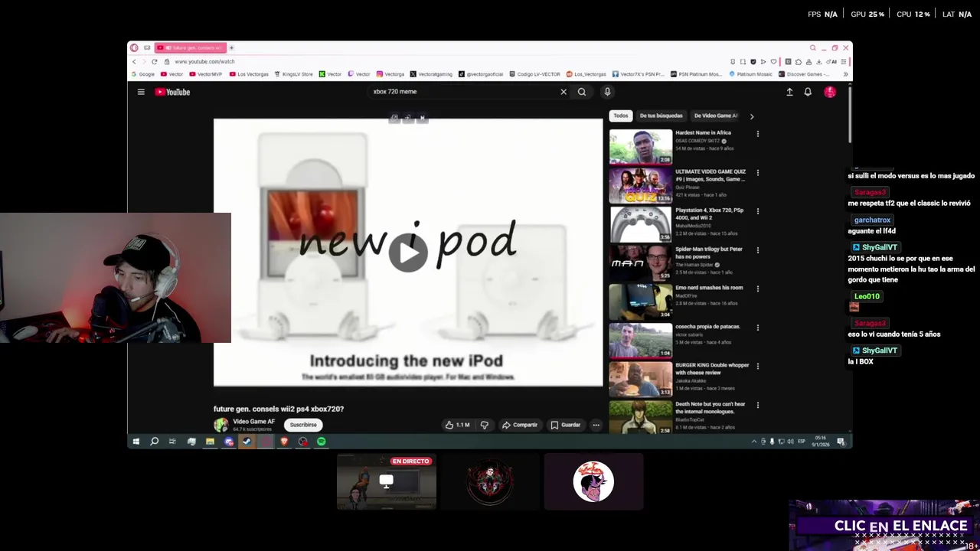Screen dimensions: 980x551
Task: Open more actions ellipsis under video
Action: click(596, 425)
